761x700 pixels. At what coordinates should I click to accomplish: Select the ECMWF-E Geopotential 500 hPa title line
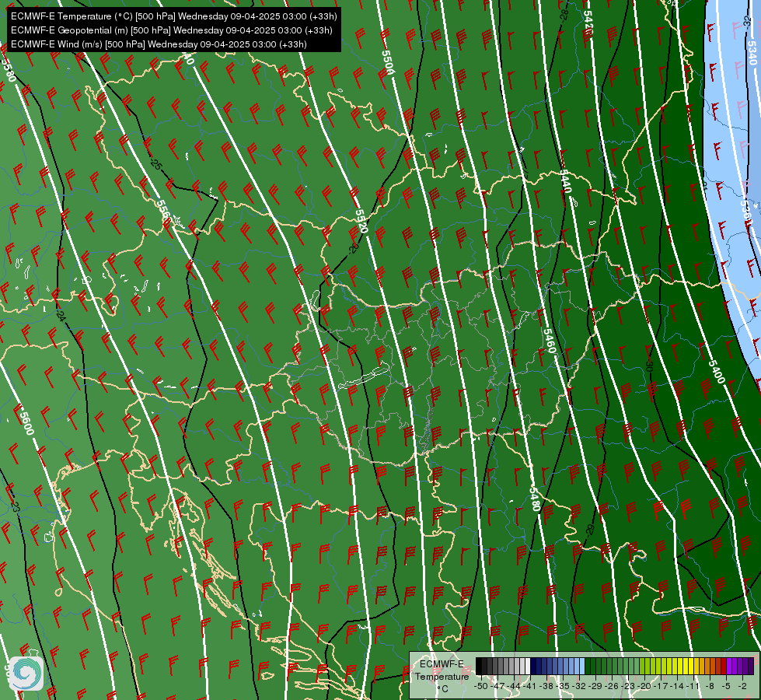(x=171, y=30)
